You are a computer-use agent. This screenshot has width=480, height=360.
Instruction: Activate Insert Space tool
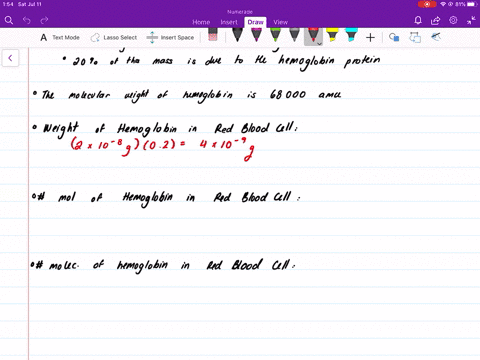click(170, 38)
